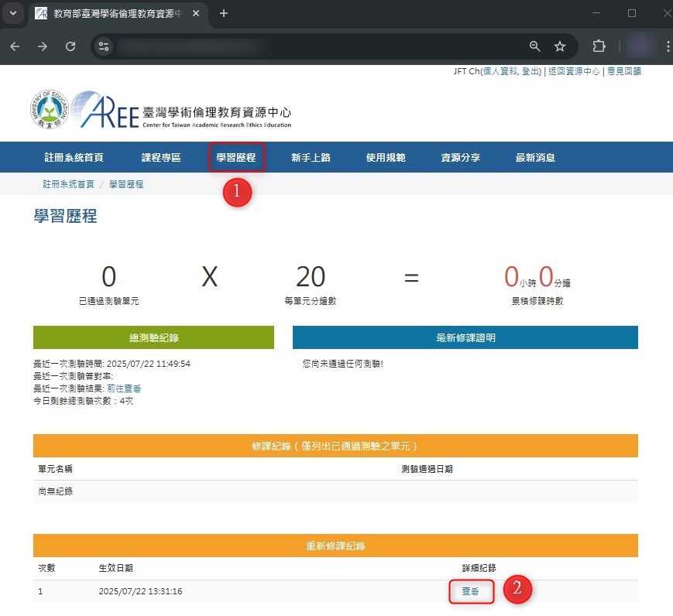
Task: Select the 教育部臺灣學術倫理教育資源 browser tab
Action: tap(117, 14)
